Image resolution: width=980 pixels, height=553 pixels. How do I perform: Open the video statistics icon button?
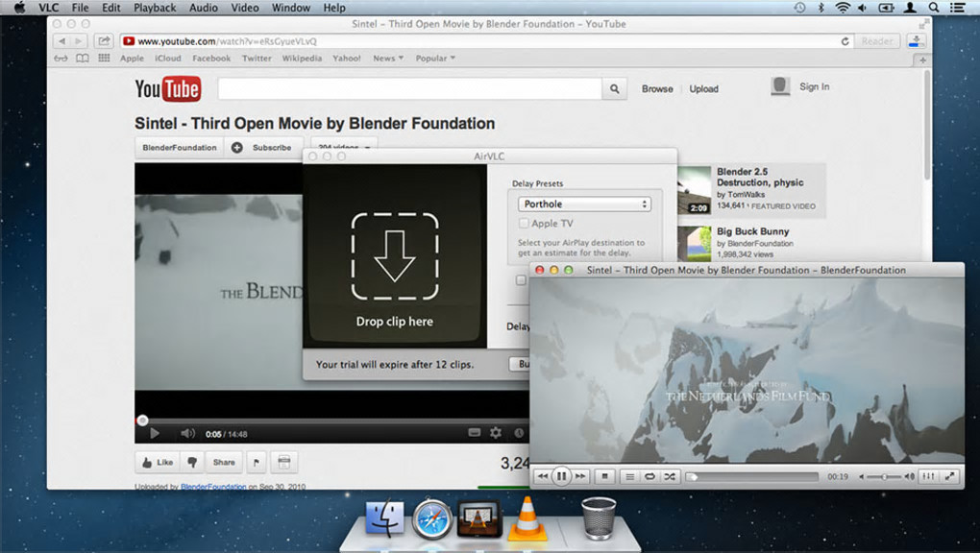coord(283,463)
